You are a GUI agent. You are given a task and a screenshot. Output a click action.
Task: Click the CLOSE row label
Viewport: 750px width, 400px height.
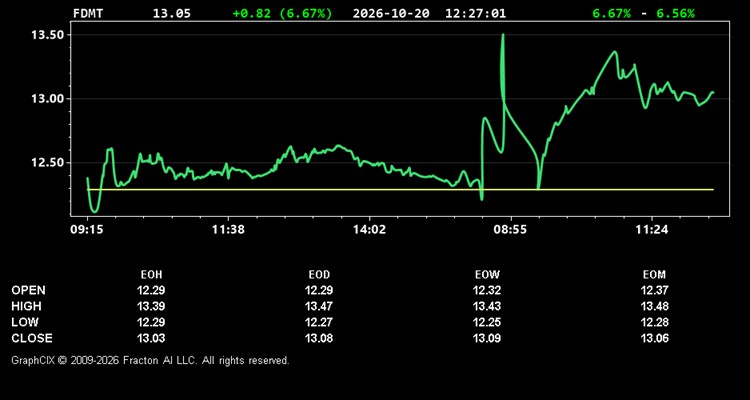click(x=32, y=338)
